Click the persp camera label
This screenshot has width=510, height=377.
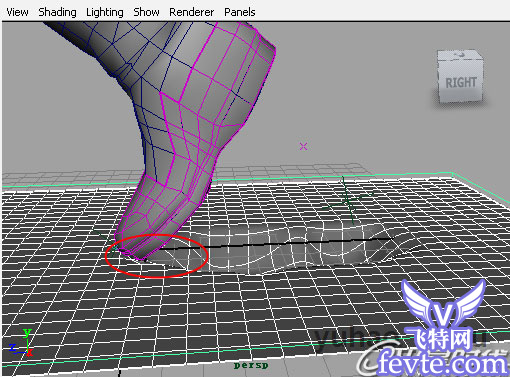point(251,365)
